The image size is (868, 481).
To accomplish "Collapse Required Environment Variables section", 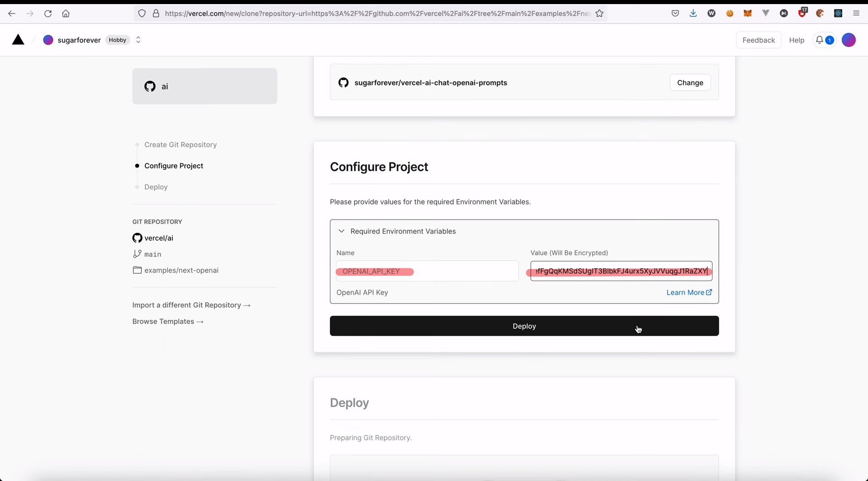I will click(x=341, y=231).
